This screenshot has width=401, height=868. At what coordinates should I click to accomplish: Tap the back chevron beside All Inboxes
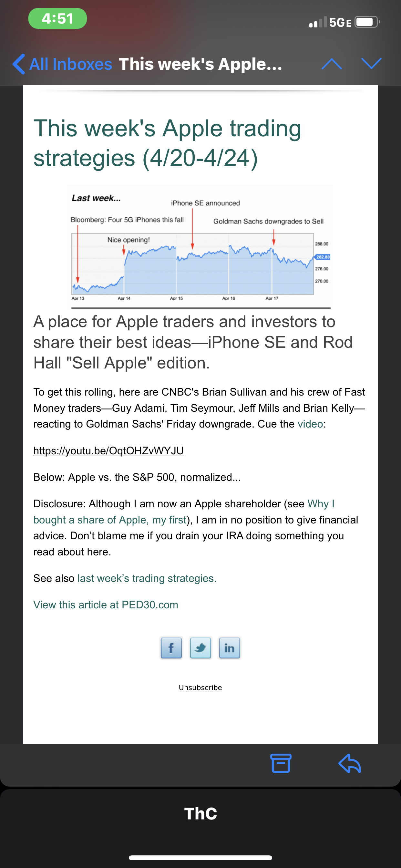coord(19,64)
